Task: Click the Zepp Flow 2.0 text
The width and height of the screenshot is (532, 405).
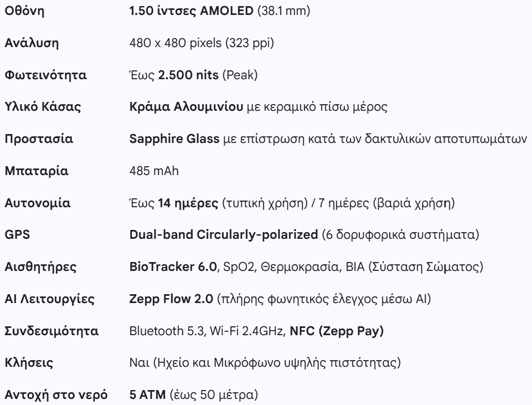Action: pos(171,299)
